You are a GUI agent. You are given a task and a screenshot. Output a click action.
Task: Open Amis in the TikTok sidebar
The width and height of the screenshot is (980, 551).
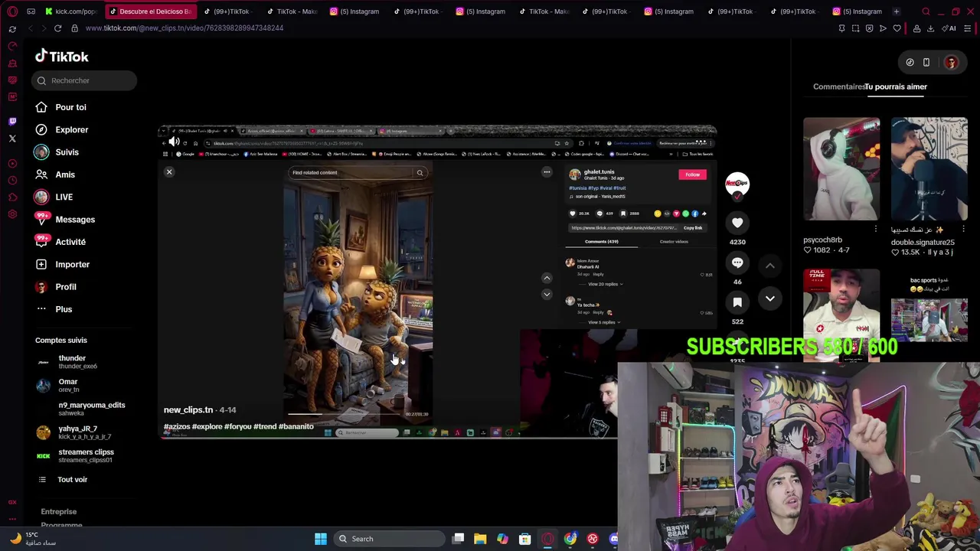coord(64,174)
